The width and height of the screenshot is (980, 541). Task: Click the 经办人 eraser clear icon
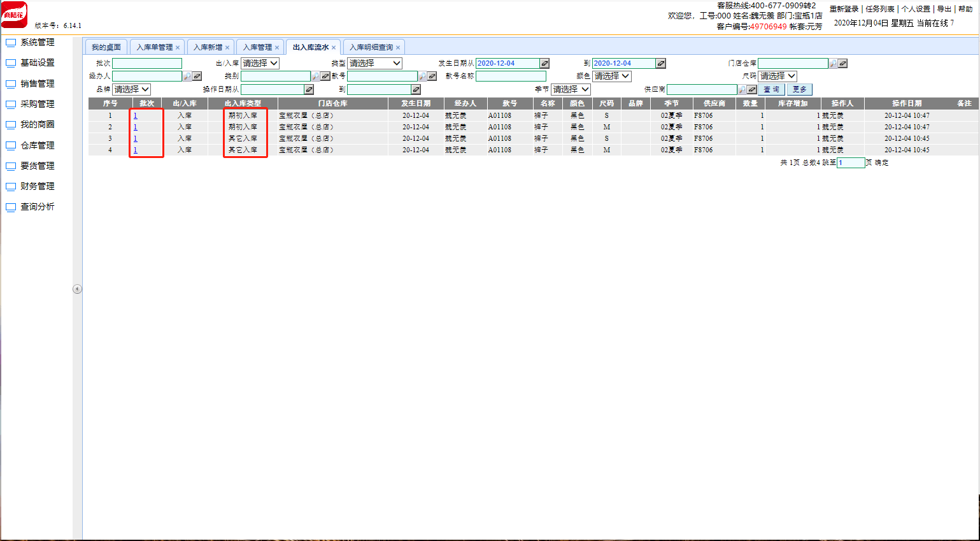pyautogui.click(x=197, y=76)
